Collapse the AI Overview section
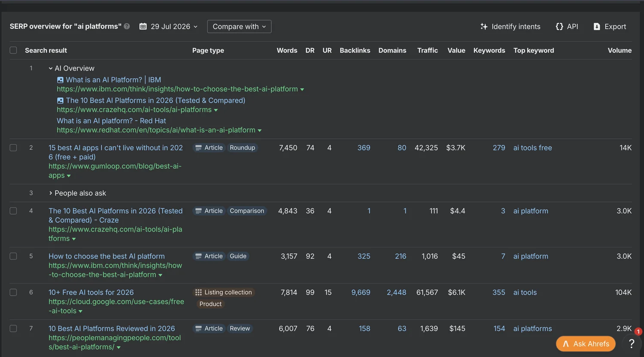This screenshot has width=644, height=357. click(51, 68)
